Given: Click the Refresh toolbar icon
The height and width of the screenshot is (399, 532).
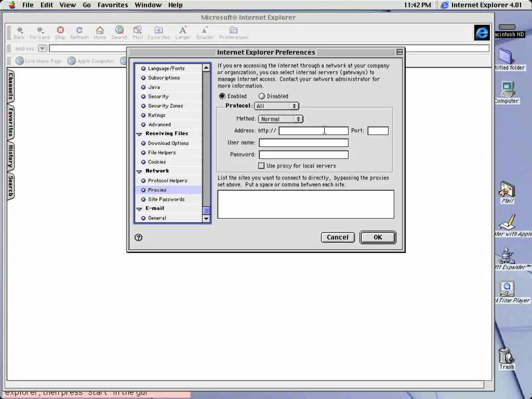Looking at the screenshot, I should coord(79,33).
